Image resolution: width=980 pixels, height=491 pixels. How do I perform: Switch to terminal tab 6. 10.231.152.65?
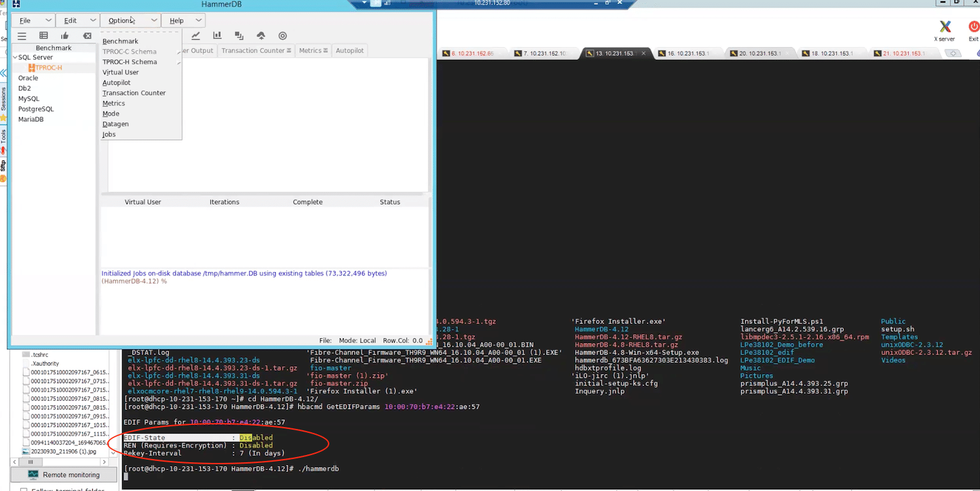click(x=472, y=54)
